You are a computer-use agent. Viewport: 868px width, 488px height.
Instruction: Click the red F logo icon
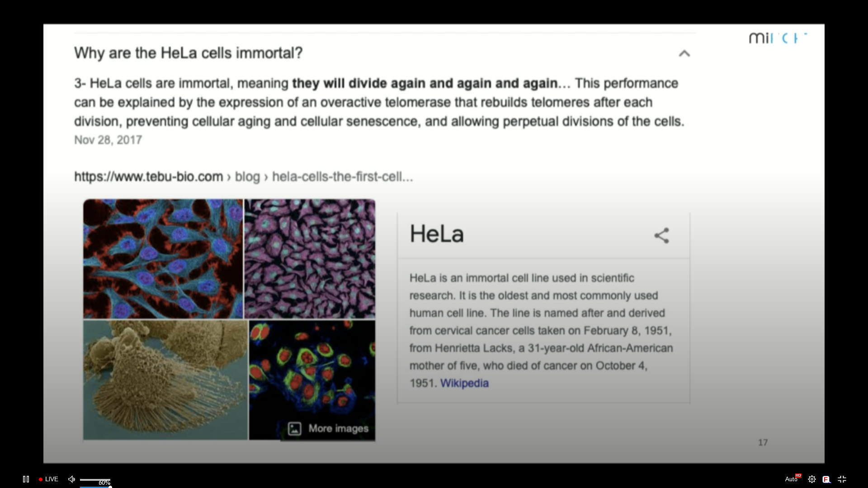pyautogui.click(x=826, y=479)
